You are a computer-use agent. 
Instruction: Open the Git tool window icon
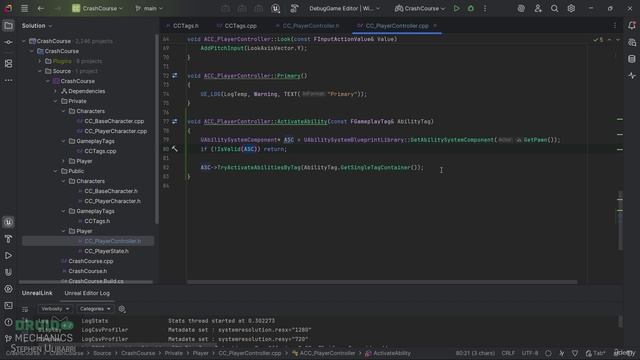point(8,338)
